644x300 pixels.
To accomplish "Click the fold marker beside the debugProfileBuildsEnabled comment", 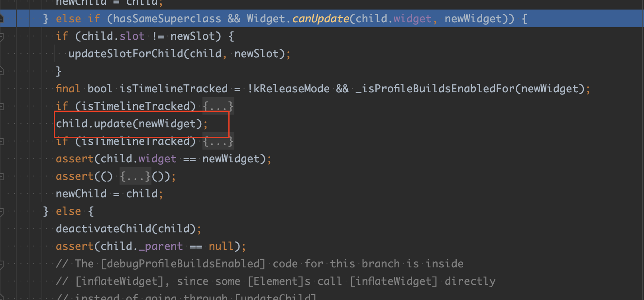I will pos(1,264).
